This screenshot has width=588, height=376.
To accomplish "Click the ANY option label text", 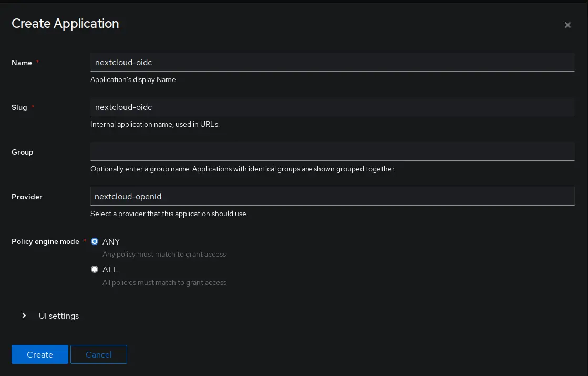I will click(x=111, y=241).
